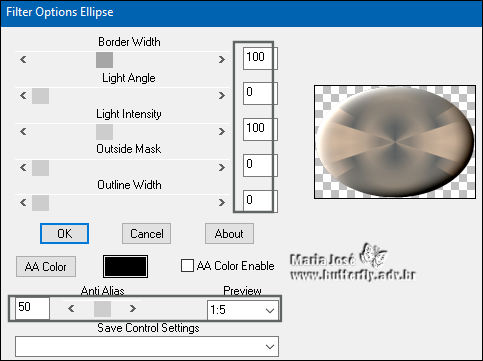Open the About button
The image size is (483, 361).
point(229,234)
